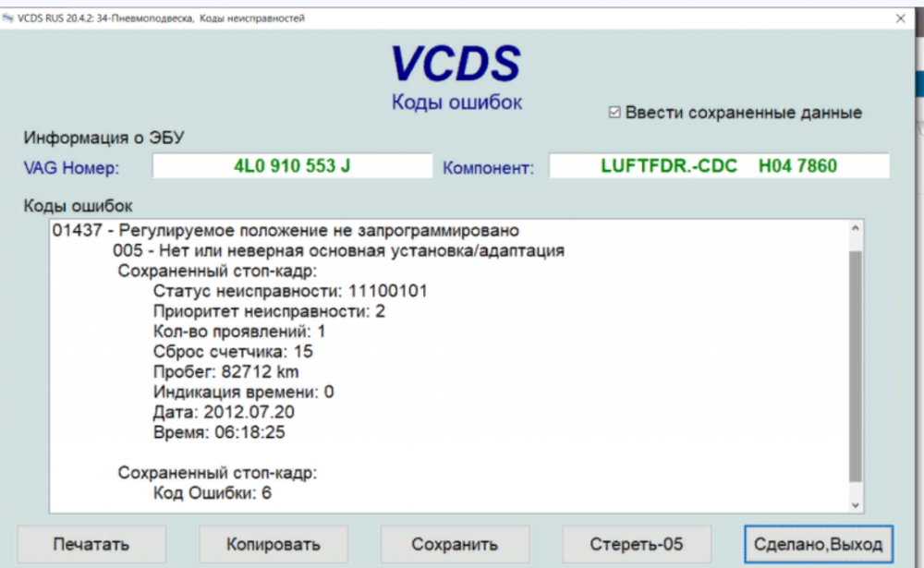Click the VAG Номер label
Screen dimensions: 924x568
(x=71, y=168)
